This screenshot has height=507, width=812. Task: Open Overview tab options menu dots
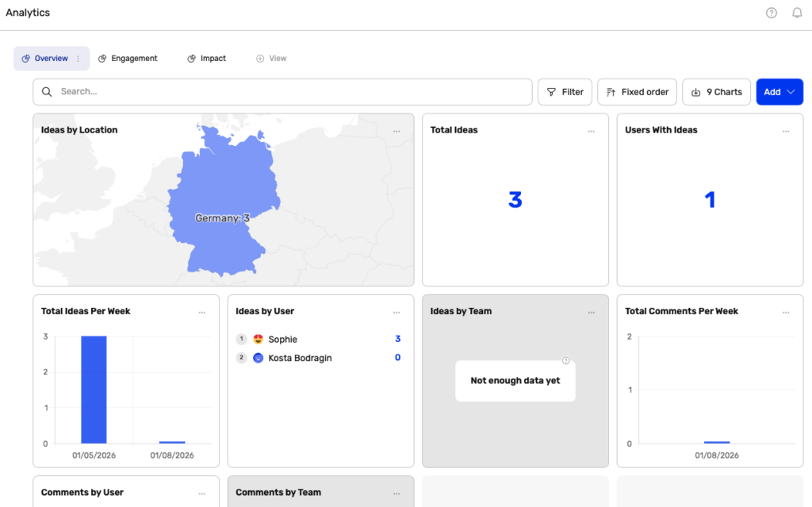pos(78,59)
